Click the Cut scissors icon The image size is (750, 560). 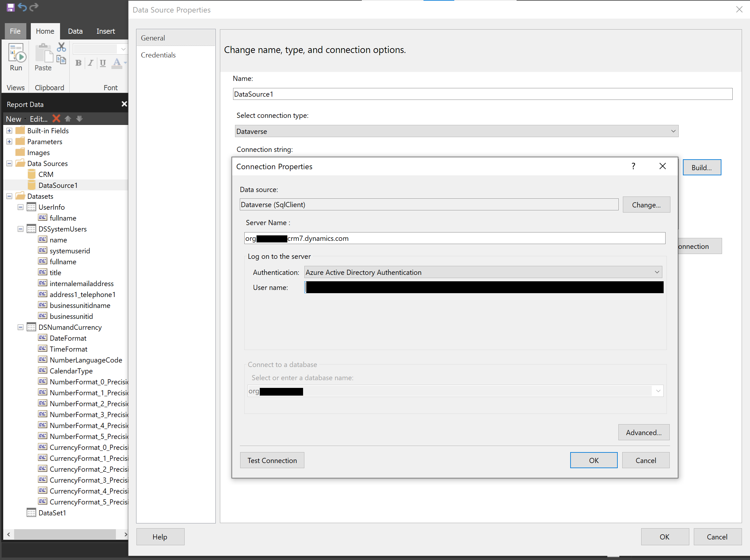(61, 47)
